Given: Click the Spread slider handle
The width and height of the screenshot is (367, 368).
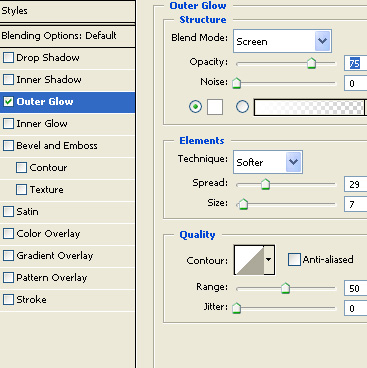Looking at the screenshot, I should coord(265,184).
